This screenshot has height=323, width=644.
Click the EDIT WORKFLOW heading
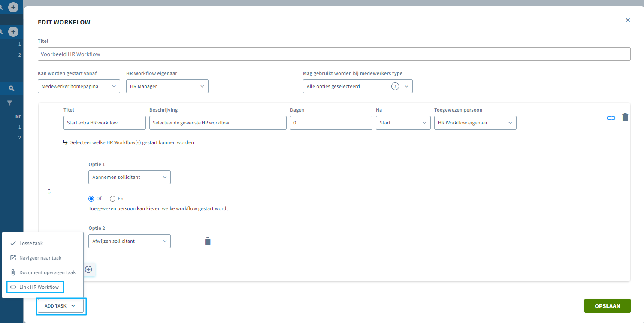64,22
